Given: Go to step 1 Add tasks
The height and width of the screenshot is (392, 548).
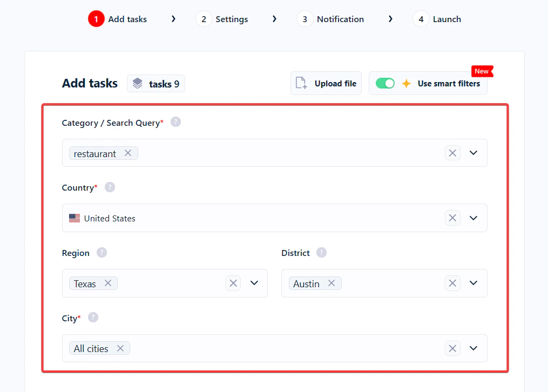Looking at the screenshot, I should (118, 19).
